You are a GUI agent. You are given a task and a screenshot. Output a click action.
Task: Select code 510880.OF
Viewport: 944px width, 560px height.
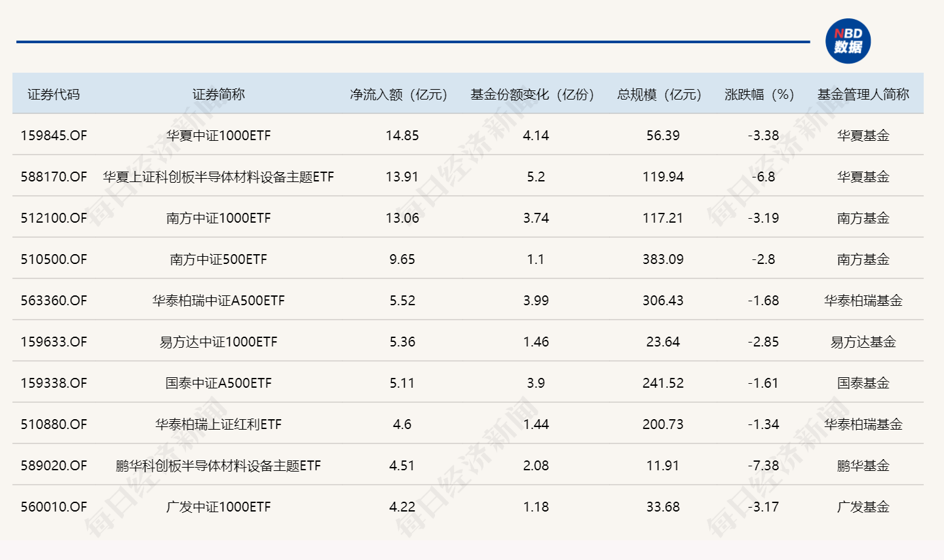(54, 424)
